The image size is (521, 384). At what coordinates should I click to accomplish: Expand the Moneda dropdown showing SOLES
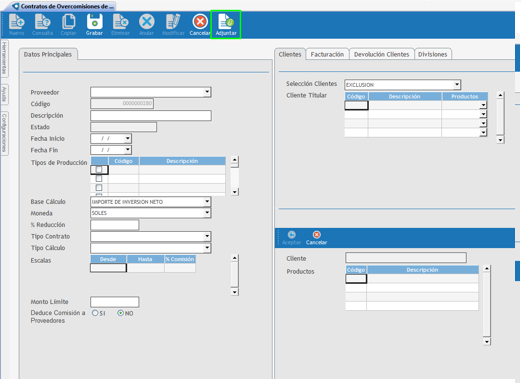207,213
